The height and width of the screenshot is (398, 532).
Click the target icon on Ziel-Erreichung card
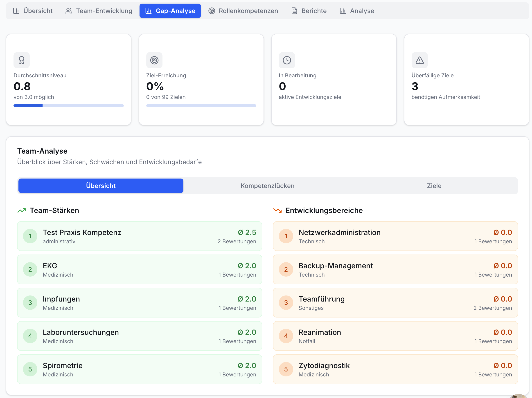pyautogui.click(x=154, y=60)
